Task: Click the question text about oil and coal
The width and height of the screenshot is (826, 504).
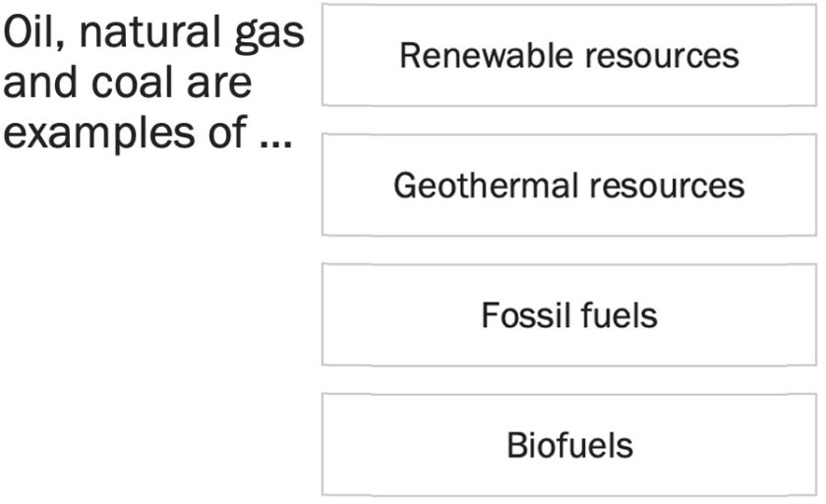Action: (x=153, y=83)
